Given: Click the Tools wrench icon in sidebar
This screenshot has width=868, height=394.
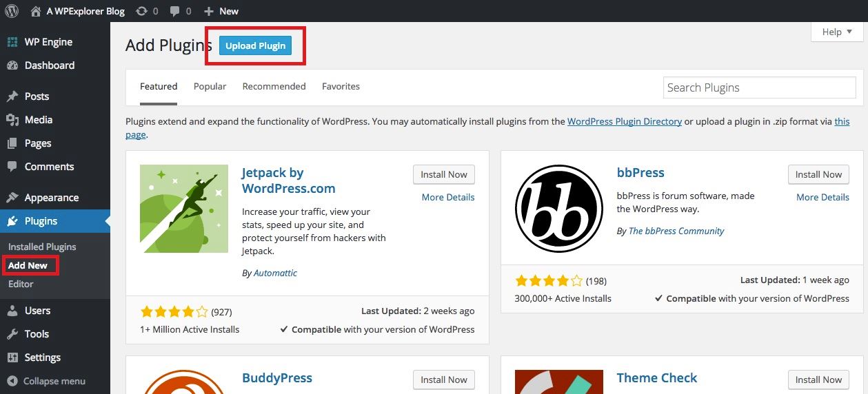Looking at the screenshot, I should (x=12, y=334).
